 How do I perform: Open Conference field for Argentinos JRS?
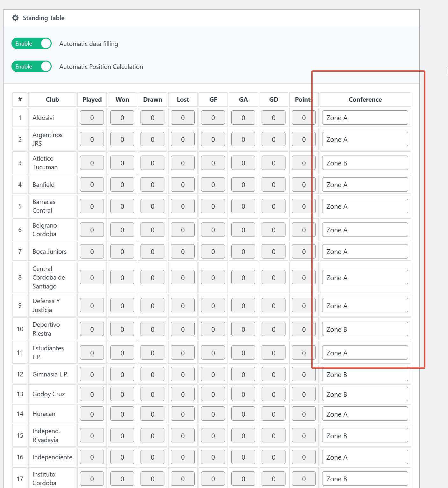pyautogui.click(x=365, y=139)
